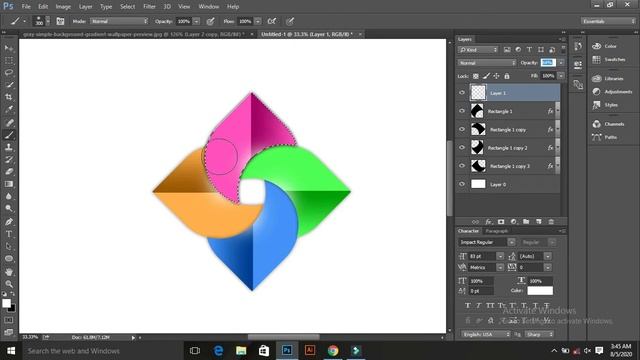Create a new layer icon
Viewport: 640px width, 360px height.
tap(538, 222)
